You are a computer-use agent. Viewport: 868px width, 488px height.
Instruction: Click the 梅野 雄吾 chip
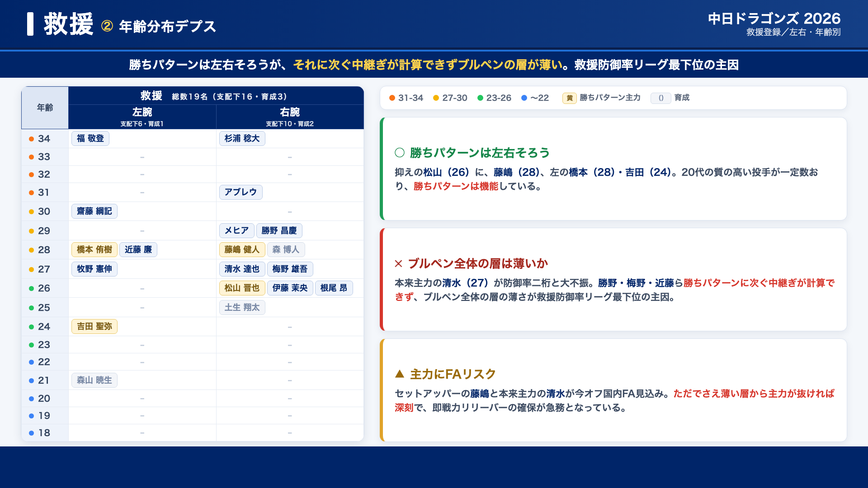pos(290,269)
